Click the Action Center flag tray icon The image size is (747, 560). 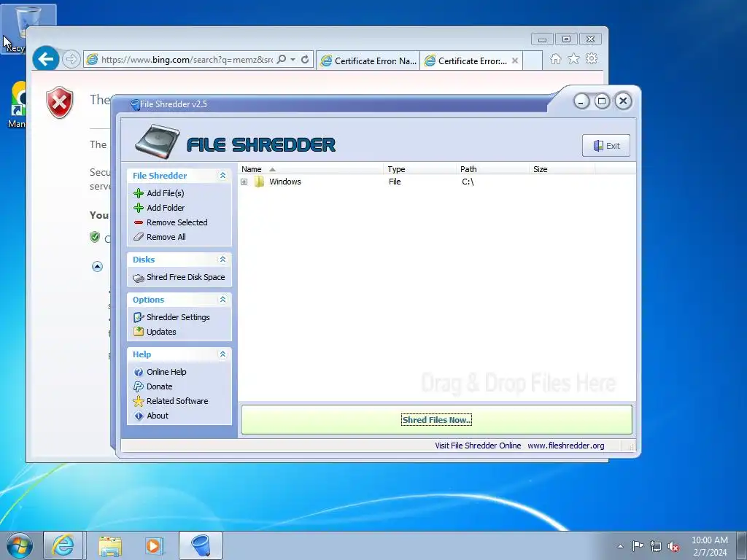(x=638, y=546)
